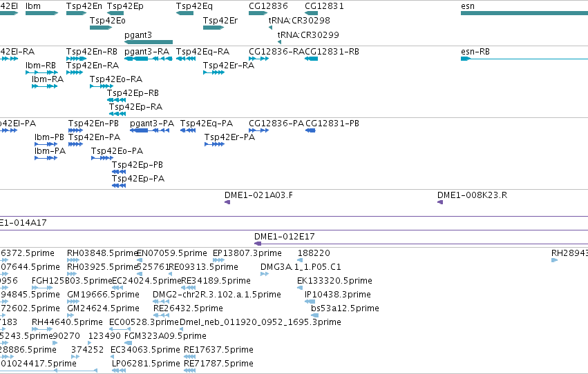This screenshot has width=588, height=374.
Task: Select the Tsp42En-PA protein label
Action: [x=94, y=137]
